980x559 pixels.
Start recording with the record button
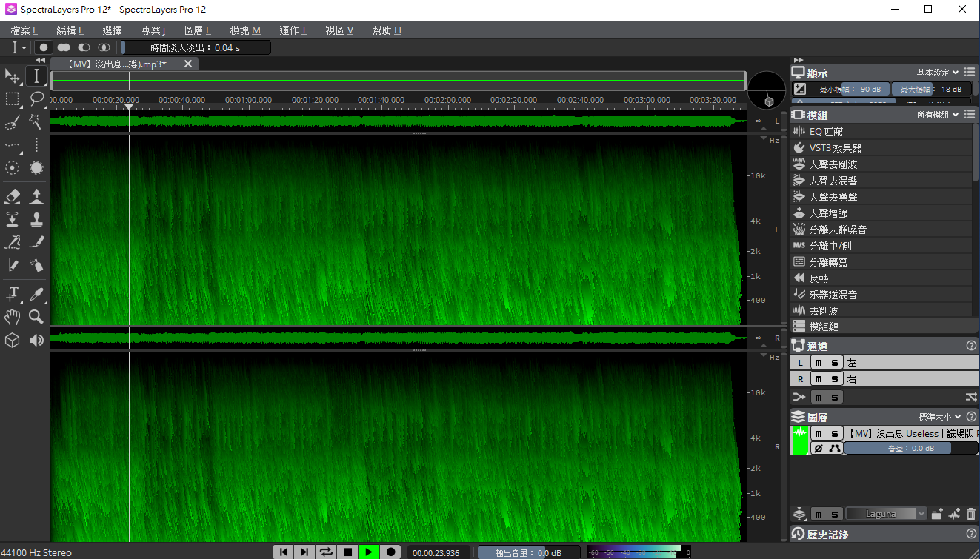pos(390,552)
